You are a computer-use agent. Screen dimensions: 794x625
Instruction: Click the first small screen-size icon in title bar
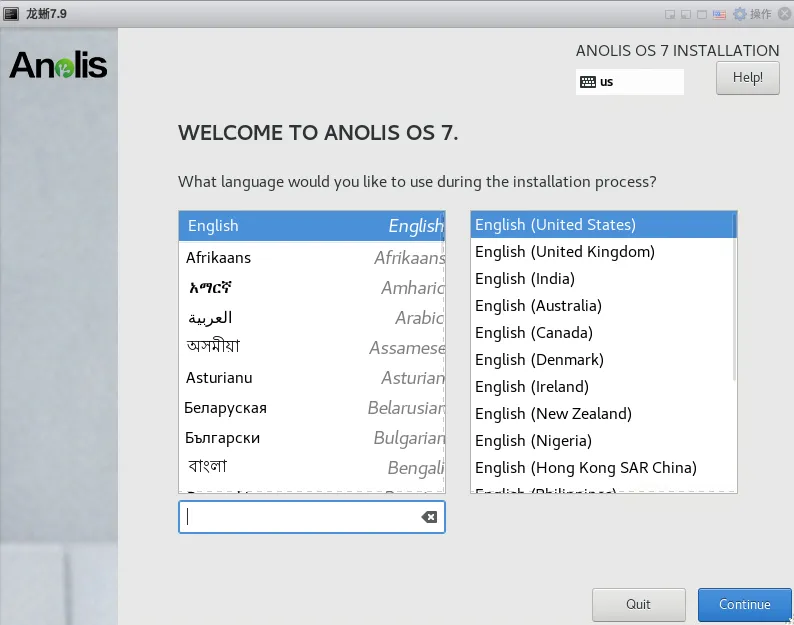click(x=670, y=14)
